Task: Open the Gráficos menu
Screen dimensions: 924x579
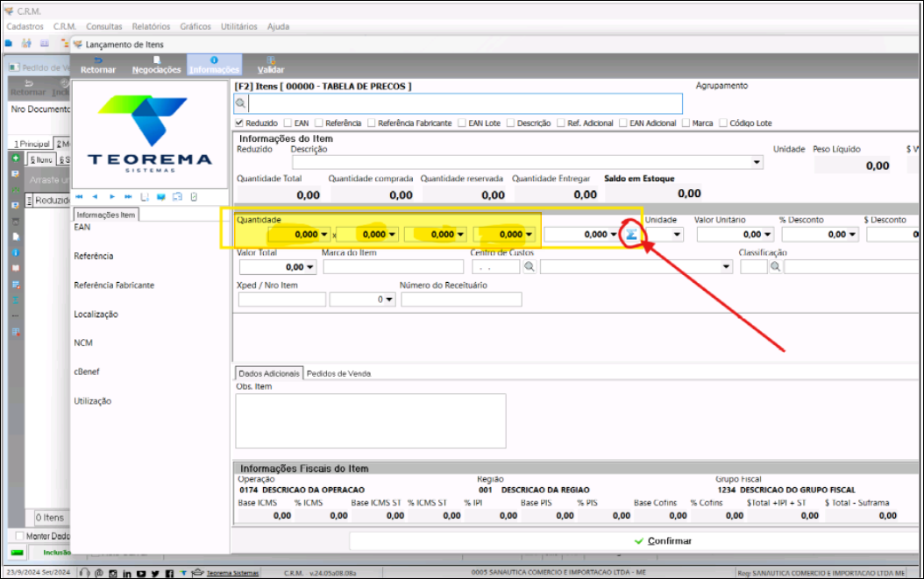Action: pos(195,26)
